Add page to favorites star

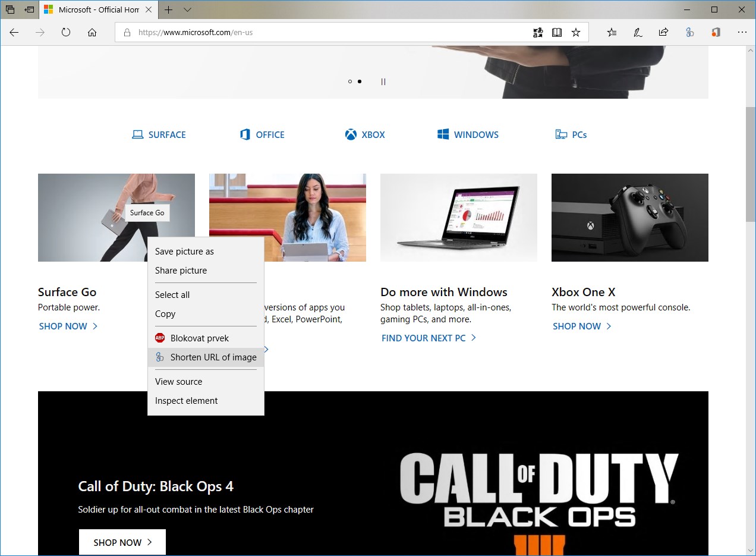[x=576, y=33]
